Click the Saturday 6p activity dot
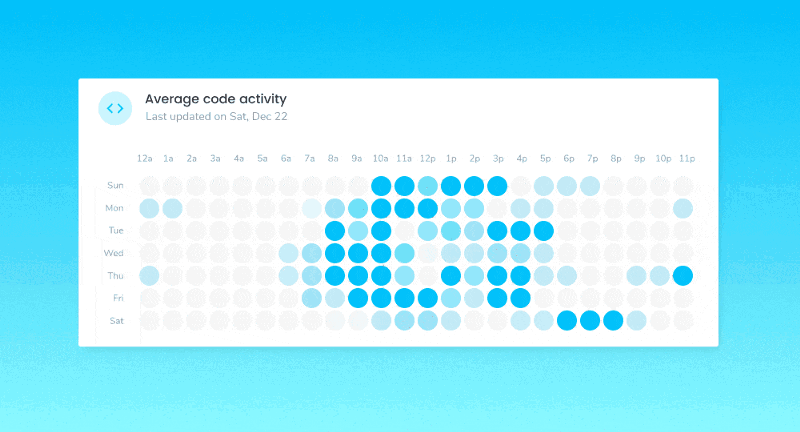Viewport: 800px width, 432px height. pyautogui.click(x=566, y=321)
